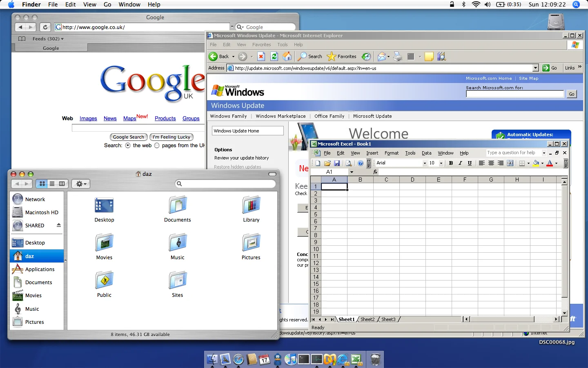Open the Format menu in Excel
Image resolution: width=588 pixels, height=368 pixels.
[x=392, y=153]
